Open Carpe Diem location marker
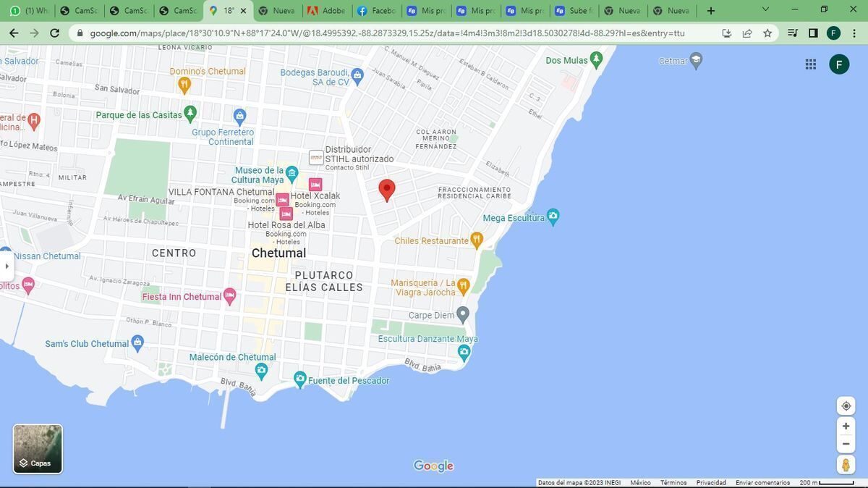 (463, 314)
